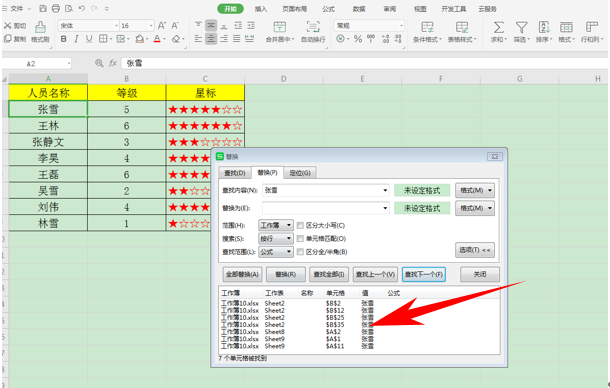This screenshot has height=388, width=610.
Task: Click the 替换为(E) input field
Action: tap(326, 208)
